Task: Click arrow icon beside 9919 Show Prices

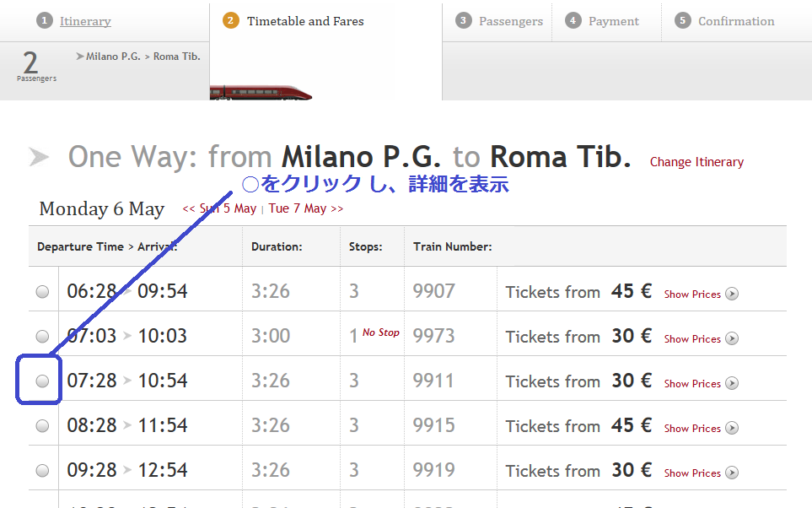Action: tap(732, 473)
